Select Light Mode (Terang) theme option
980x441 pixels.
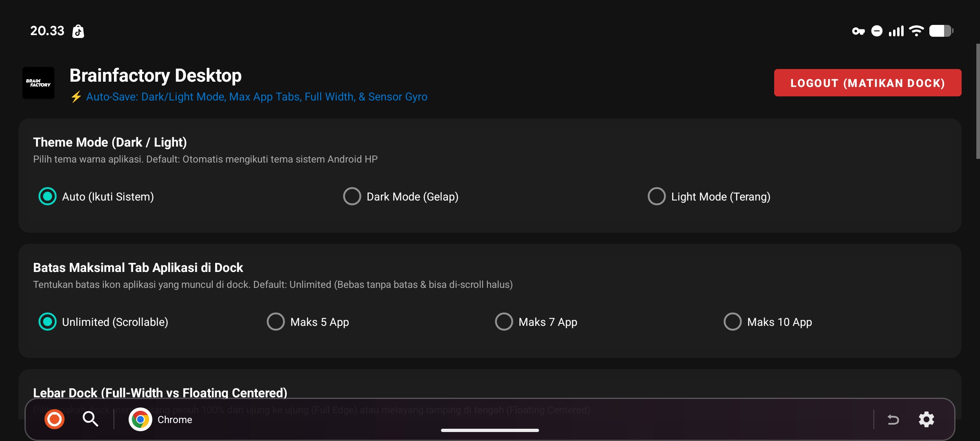[x=709, y=196]
